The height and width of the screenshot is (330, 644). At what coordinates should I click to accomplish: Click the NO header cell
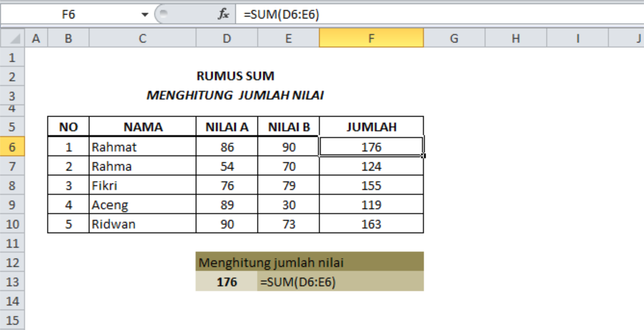point(68,127)
